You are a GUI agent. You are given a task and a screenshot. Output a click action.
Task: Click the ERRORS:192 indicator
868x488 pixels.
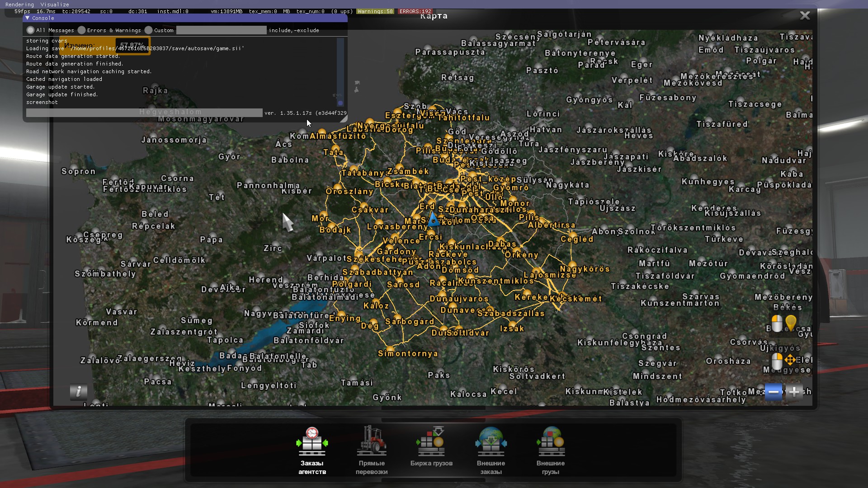point(415,11)
